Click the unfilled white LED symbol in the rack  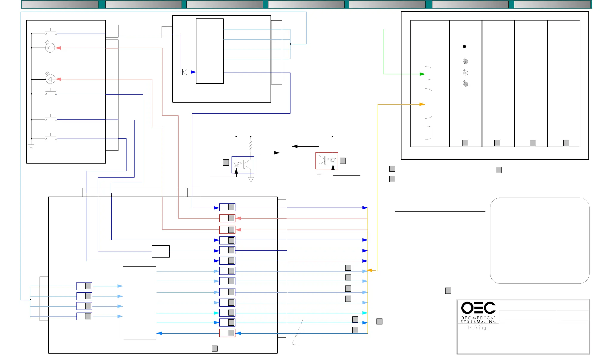tap(466, 73)
